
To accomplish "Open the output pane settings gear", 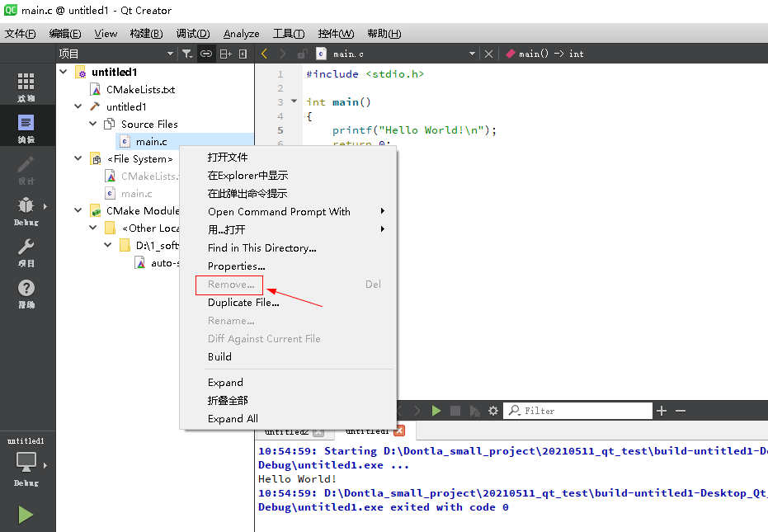I will coord(492,410).
